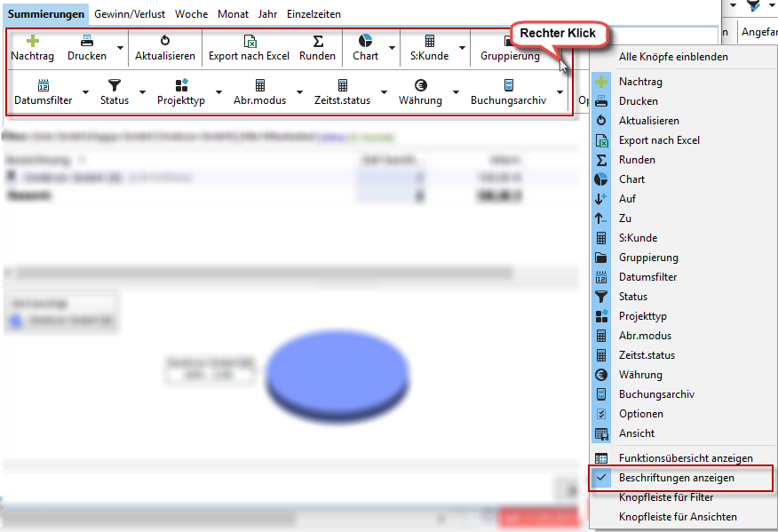Open the Einzelzeiten tab

click(314, 14)
